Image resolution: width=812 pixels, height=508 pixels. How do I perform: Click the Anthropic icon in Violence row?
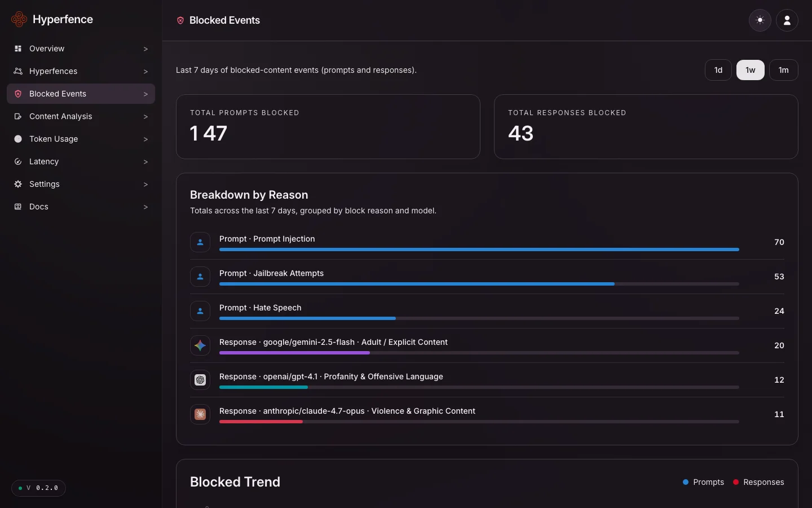click(x=200, y=414)
